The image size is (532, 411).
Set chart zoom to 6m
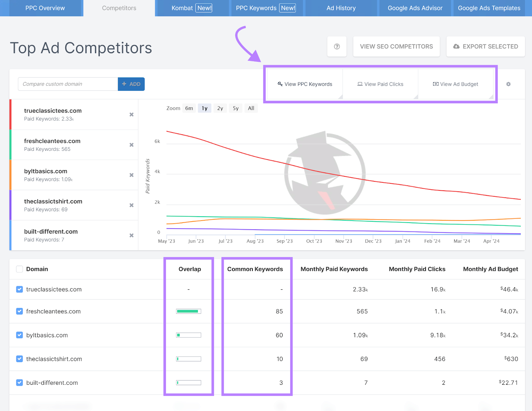(x=189, y=108)
